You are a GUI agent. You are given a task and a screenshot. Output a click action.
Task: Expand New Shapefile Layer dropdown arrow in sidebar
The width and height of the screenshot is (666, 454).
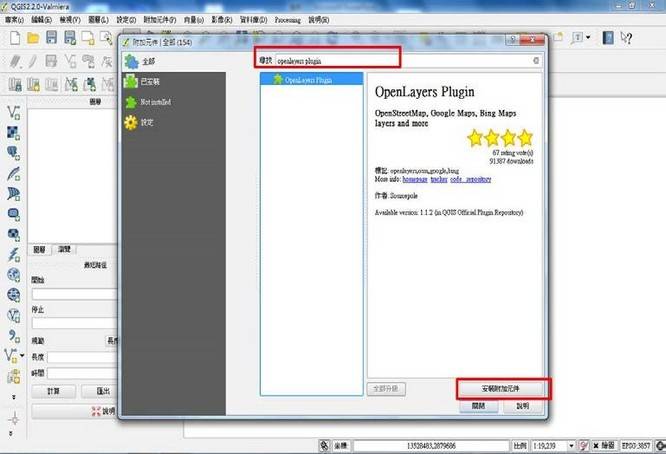pos(22,355)
